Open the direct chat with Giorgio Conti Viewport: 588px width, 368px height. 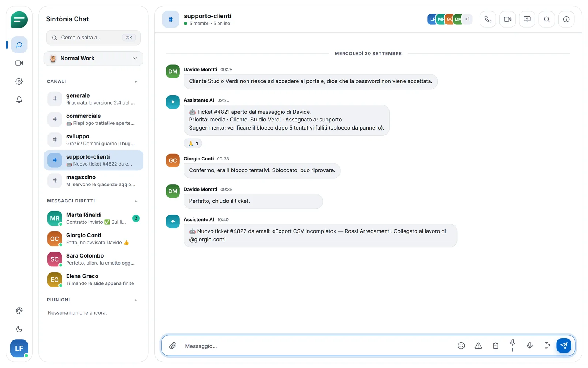pos(93,239)
